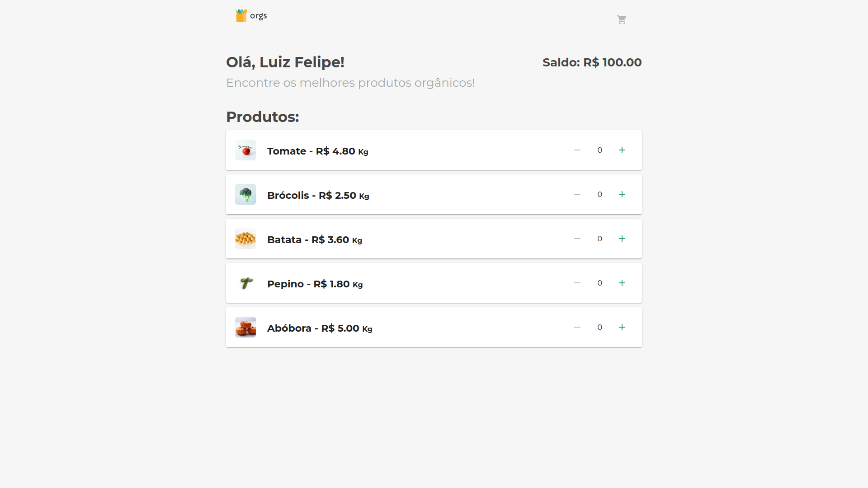Viewport: 868px width, 488px height.
Task: Add one Brócolis with the plus icon
Action: coord(622,194)
